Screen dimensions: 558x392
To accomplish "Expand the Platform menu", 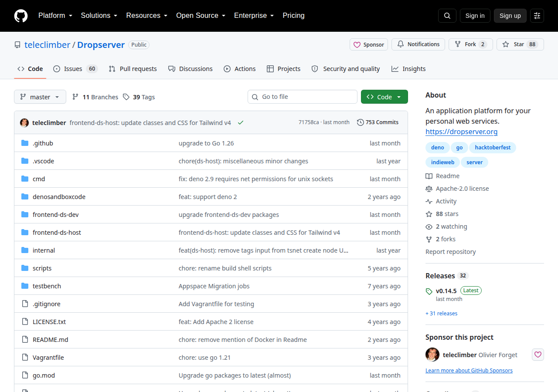I will coord(54,16).
